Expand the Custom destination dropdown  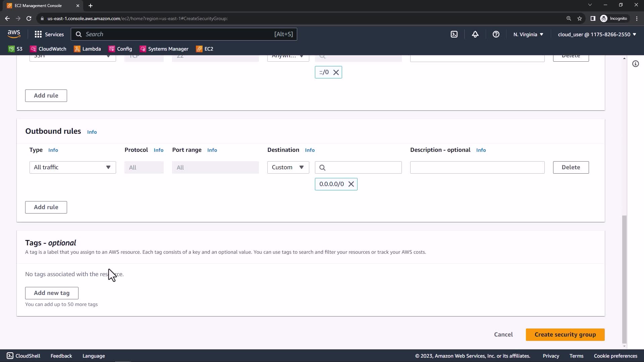tap(288, 167)
